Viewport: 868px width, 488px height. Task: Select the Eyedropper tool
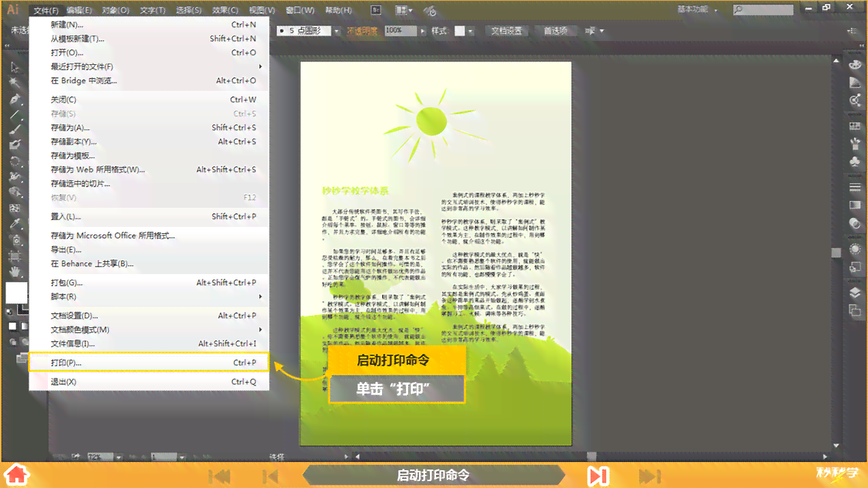pyautogui.click(x=15, y=223)
